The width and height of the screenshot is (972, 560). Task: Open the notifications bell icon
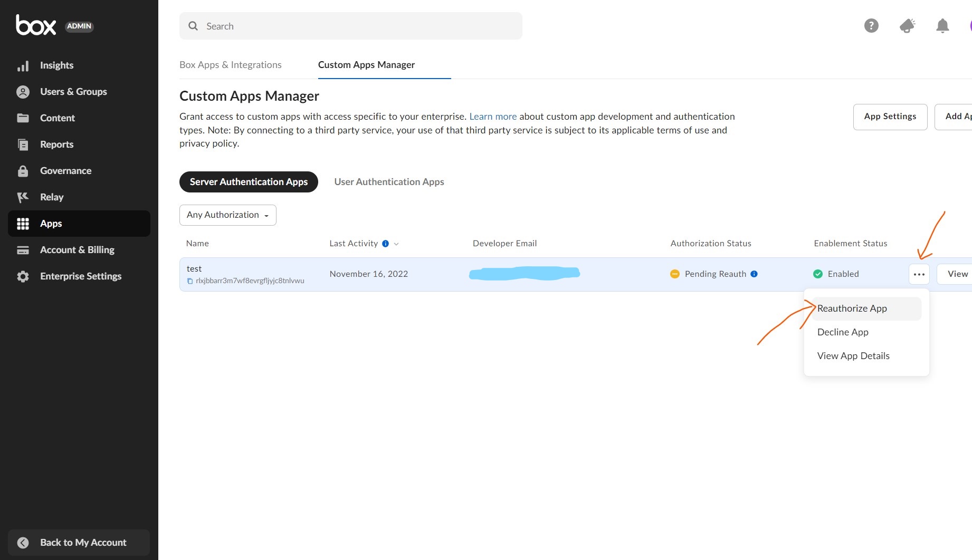(x=942, y=25)
